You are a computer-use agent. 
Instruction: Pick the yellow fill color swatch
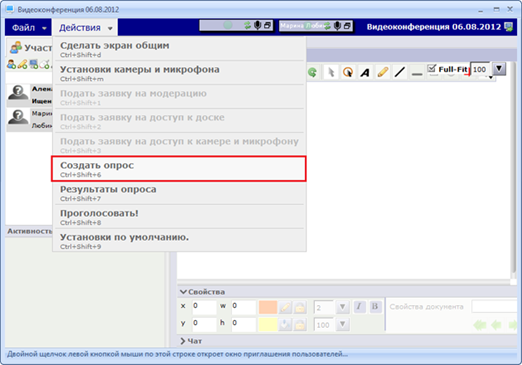(268, 324)
